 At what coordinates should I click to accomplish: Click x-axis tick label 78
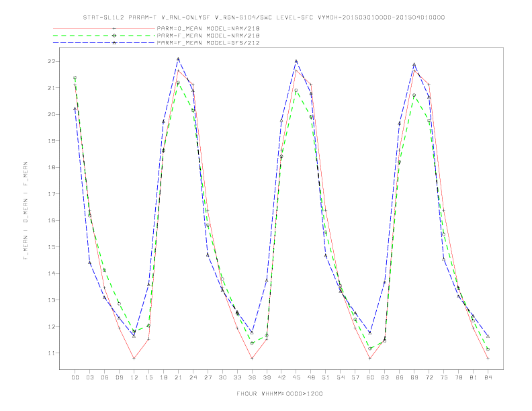pos(459,377)
